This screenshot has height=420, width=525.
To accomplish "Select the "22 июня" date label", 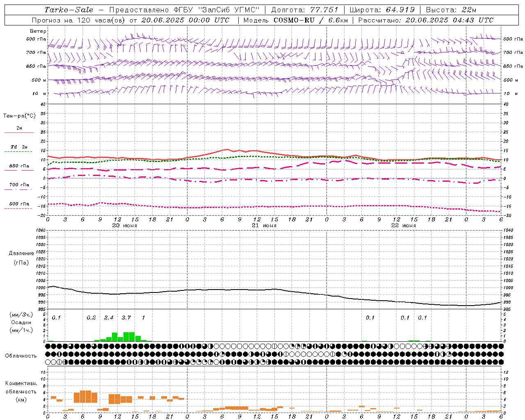I will 404,226.
